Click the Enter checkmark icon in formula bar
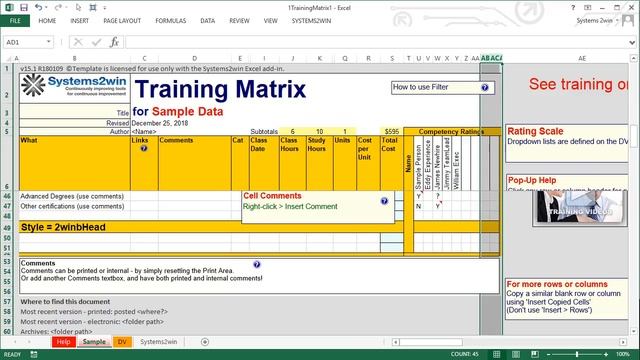Image resolution: width=640 pixels, height=360 pixels. [x=97, y=42]
